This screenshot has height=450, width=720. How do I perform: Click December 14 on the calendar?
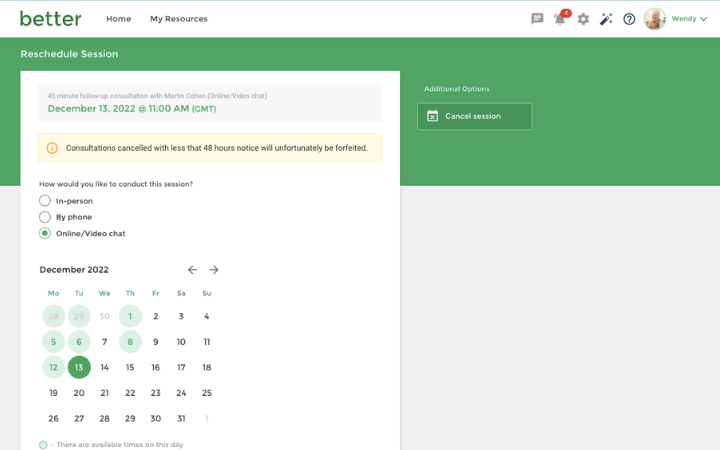click(x=105, y=367)
